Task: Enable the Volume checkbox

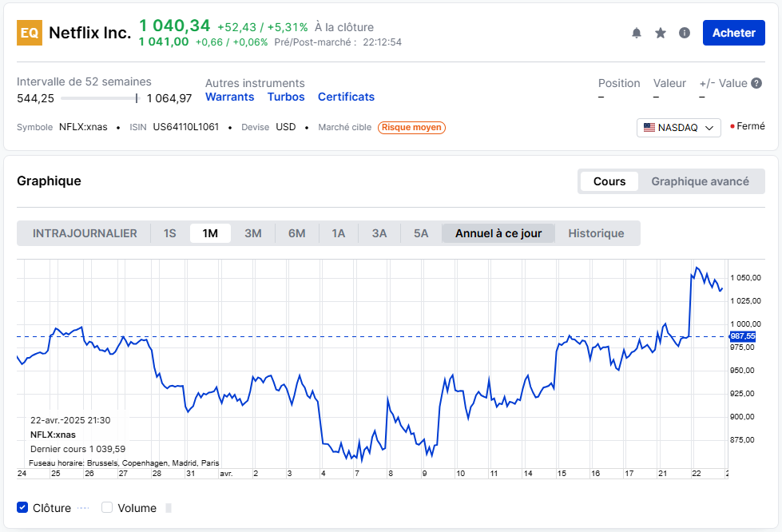Action: coord(107,508)
